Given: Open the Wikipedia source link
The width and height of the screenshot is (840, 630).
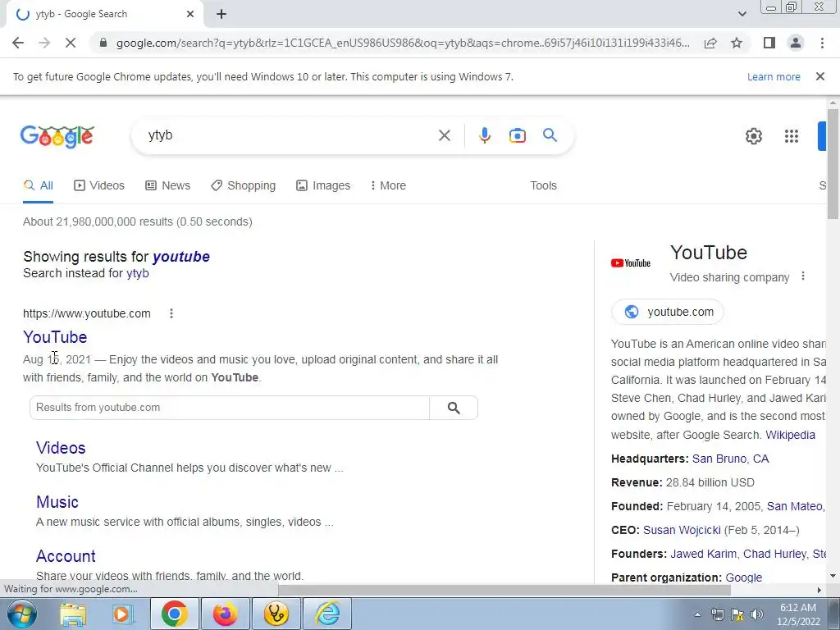Looking at the screenshot, I should pos(790,435).
